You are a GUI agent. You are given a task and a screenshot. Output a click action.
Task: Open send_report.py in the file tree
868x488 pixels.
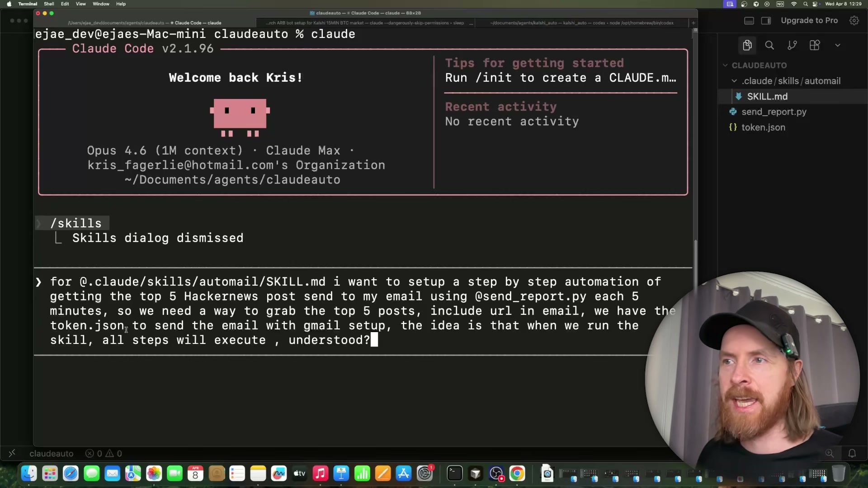(774, 112)
